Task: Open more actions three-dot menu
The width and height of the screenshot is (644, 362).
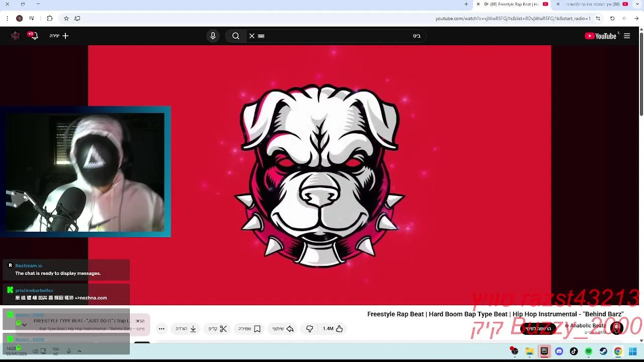Action: 162,329
